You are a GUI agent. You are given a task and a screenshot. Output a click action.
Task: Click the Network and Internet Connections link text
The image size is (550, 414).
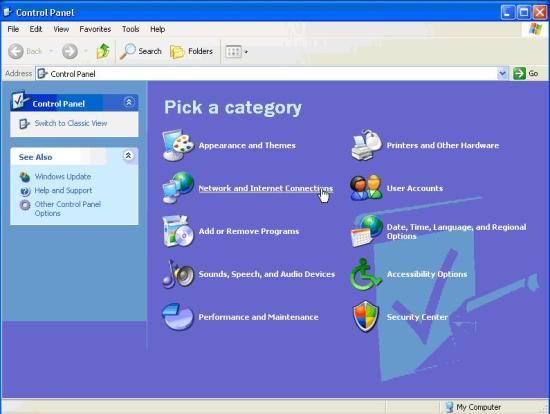pyautogui.click(x=266, y=188)
